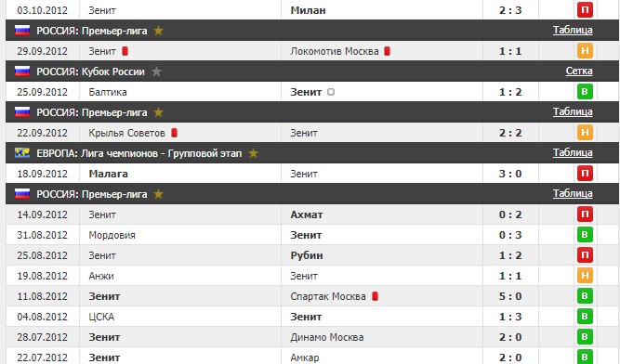Open the ЕВРОПА: Лига чемпионов league header
The width and height of the screenshot is (620, 364).
(139, 153)
